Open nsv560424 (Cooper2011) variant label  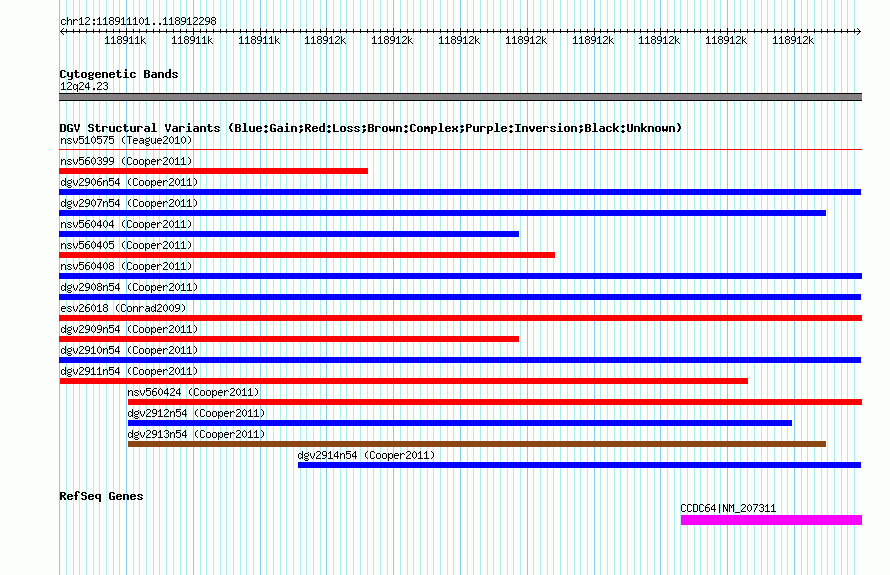pyautogui.click(x=193, y=392)
